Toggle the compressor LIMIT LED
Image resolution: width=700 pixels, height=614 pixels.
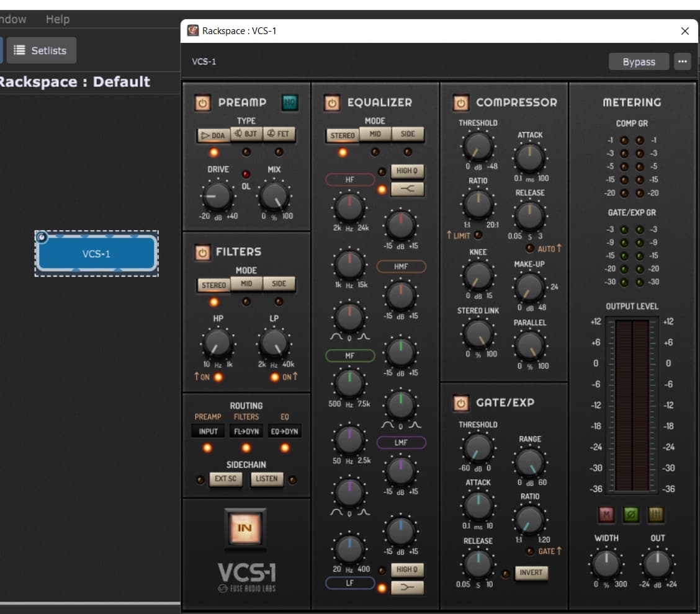point(478,234)
